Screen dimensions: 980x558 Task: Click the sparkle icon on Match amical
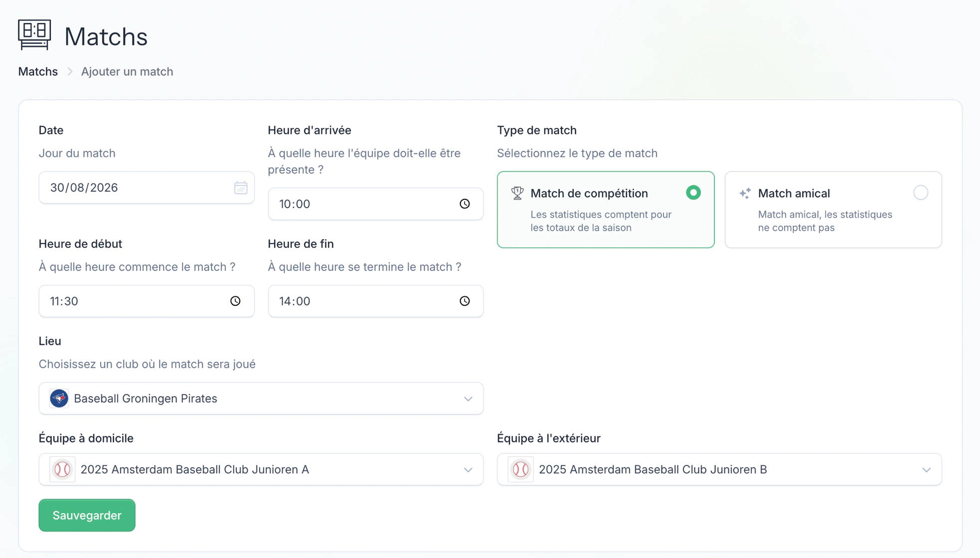point(745,193)
